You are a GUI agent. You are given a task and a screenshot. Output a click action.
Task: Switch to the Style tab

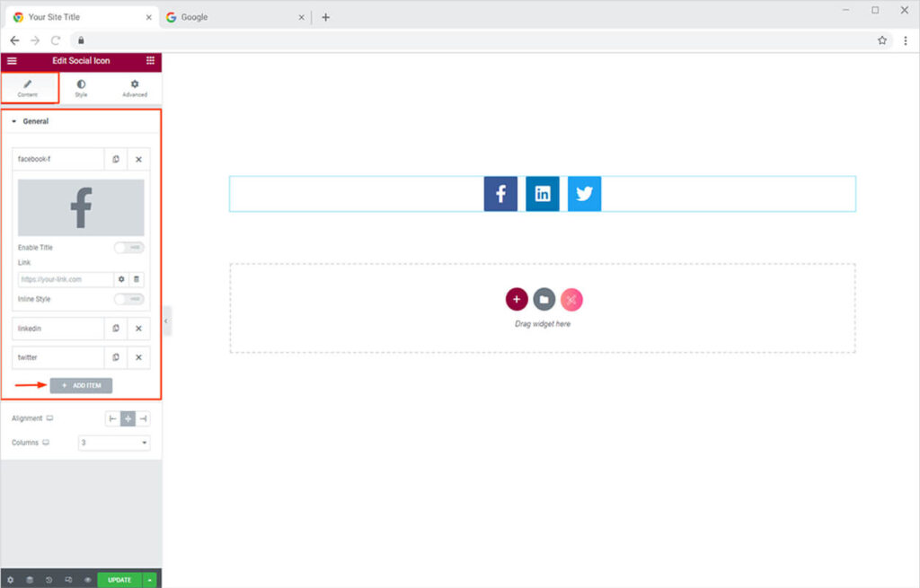point(81,88)
